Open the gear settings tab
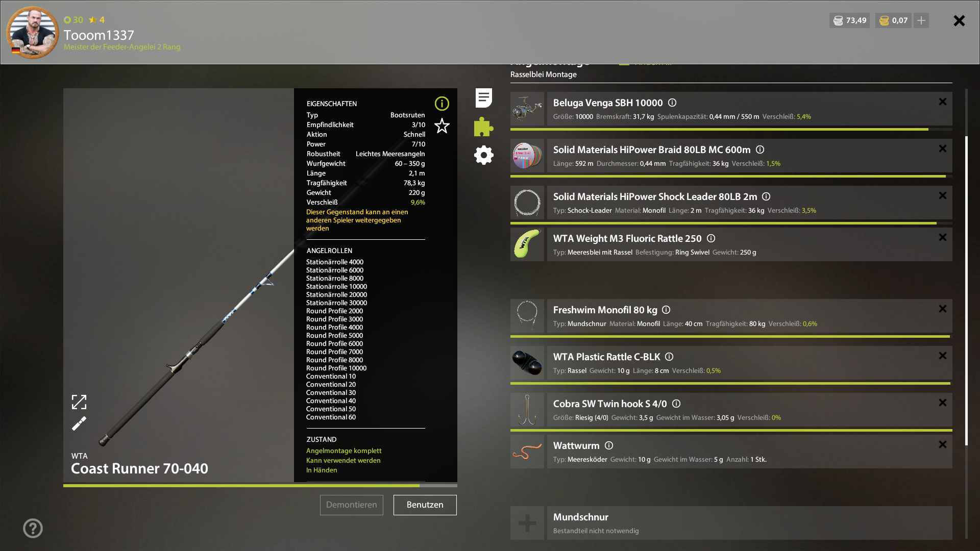The image size is (980, 551). 483,155
